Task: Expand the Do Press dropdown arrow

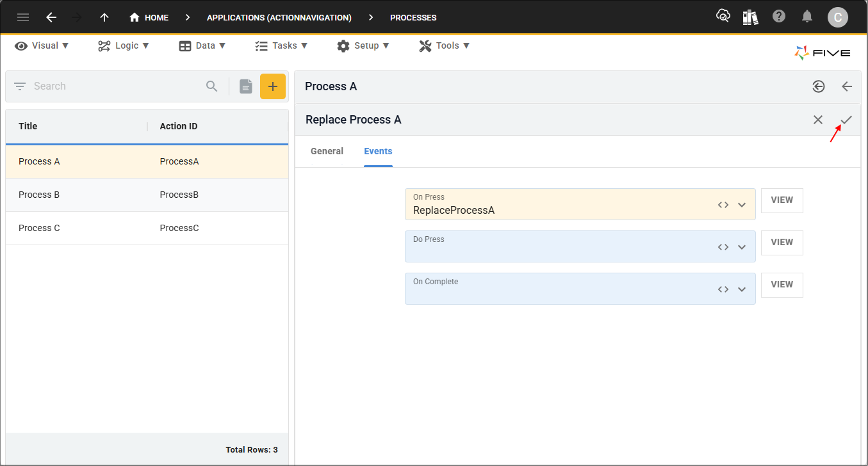Action: click(742, 247)
